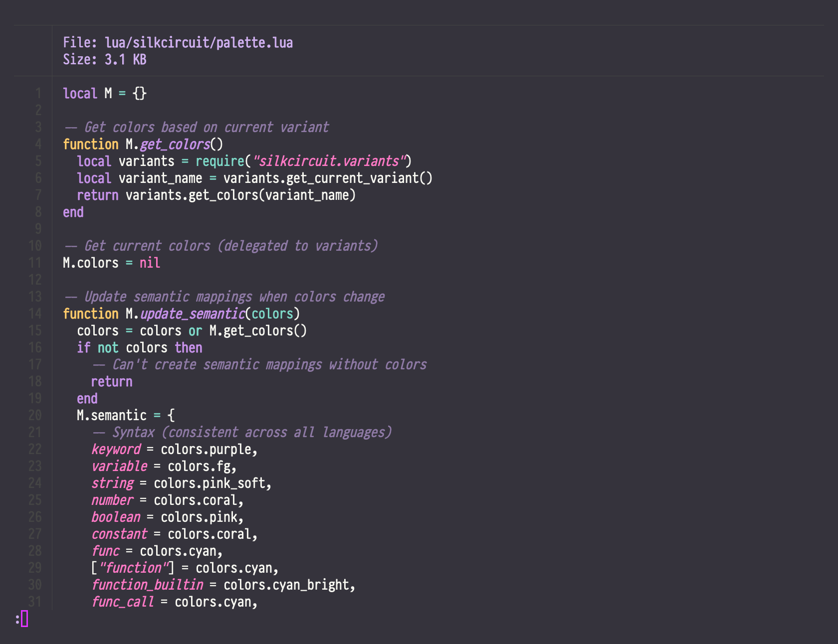
Task: Click 'nil' value on line 11
Action: 150,263
